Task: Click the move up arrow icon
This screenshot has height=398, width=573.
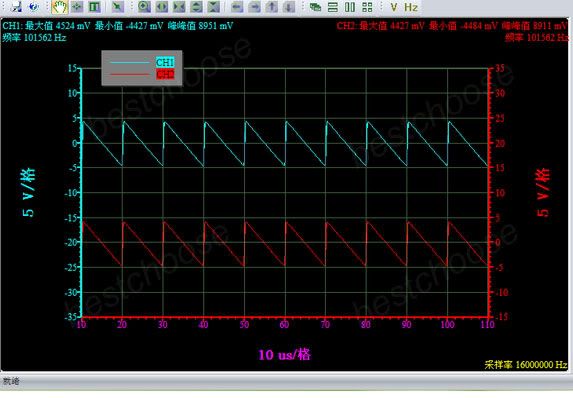Action: point(272,7)
